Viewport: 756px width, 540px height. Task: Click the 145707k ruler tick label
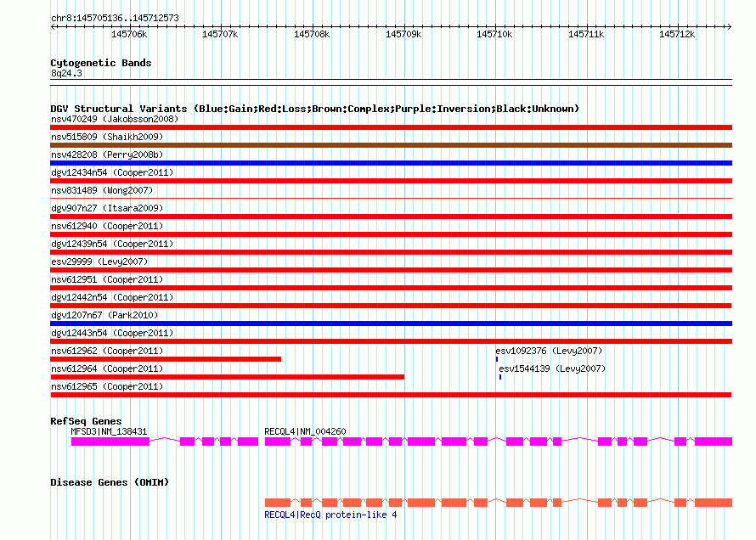220,34
